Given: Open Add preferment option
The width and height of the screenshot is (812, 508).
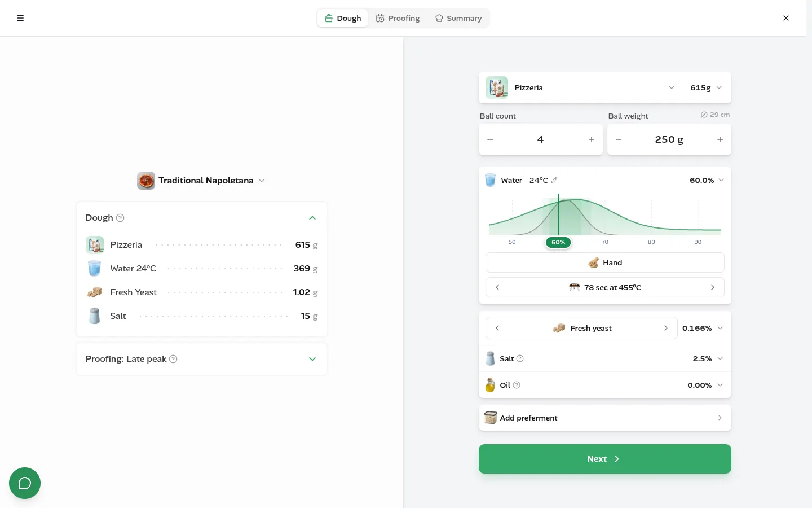Looking at the screenshot, I should 605,418.
